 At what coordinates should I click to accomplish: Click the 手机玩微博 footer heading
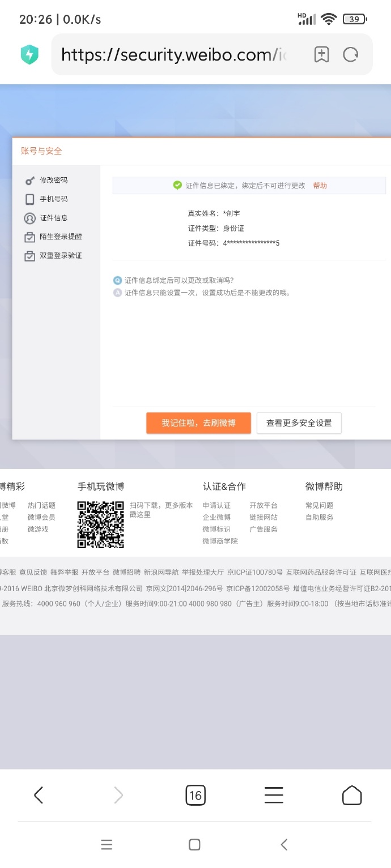(x=101, y=486)
